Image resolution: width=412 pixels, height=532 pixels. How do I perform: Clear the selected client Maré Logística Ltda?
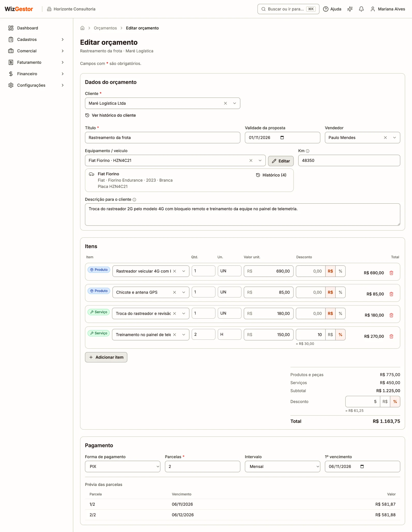tap(225, 103)
